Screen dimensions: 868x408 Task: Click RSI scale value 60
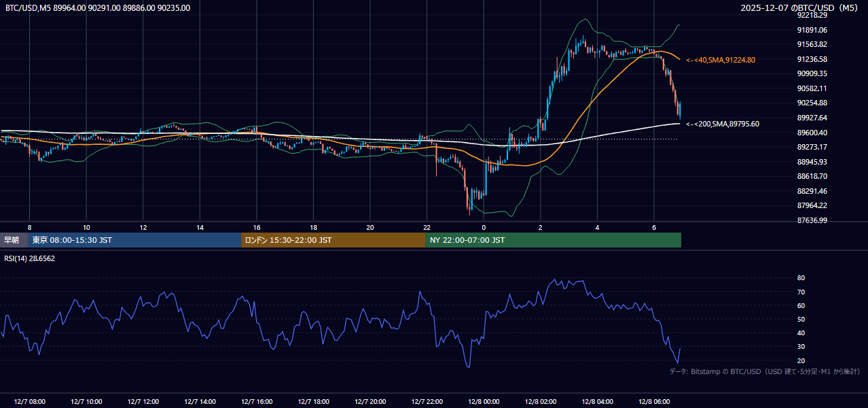click(801, 305)
